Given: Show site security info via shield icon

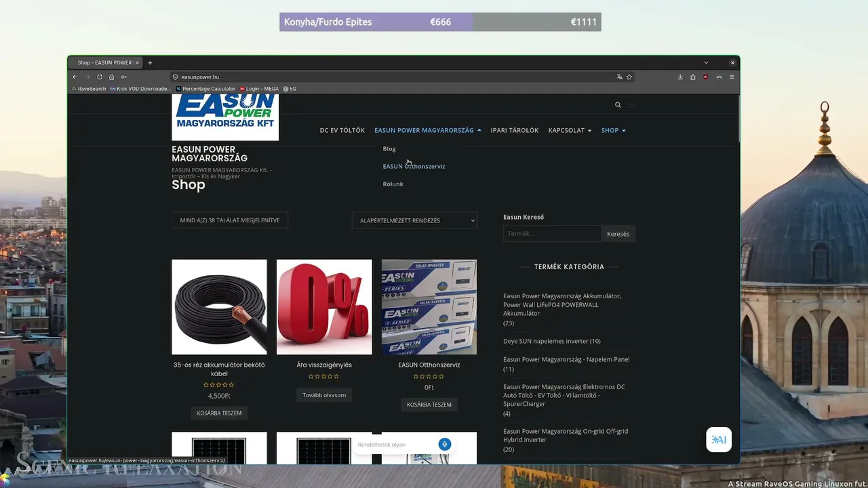Looking at the screenshot, I should (x=175, y=77).
